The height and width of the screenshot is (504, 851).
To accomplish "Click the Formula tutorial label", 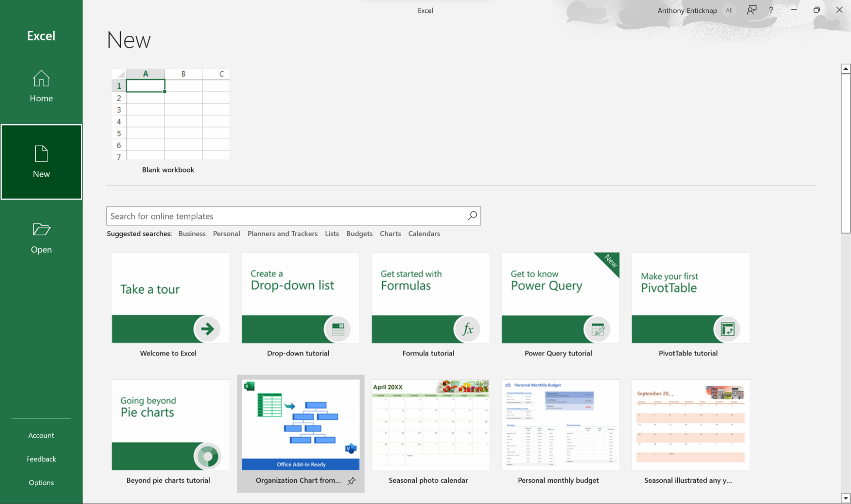I will pyautogui.click(x=428, y=353).
